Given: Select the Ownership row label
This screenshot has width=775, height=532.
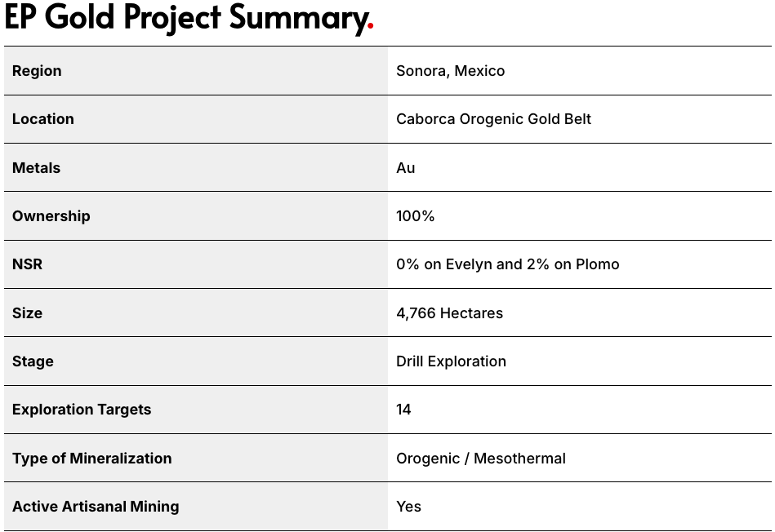Looking at the screenshot, I should coord(51,216).
